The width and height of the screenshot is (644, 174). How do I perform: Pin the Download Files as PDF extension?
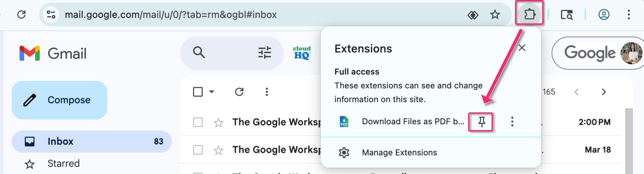click(x=481, y=122)
